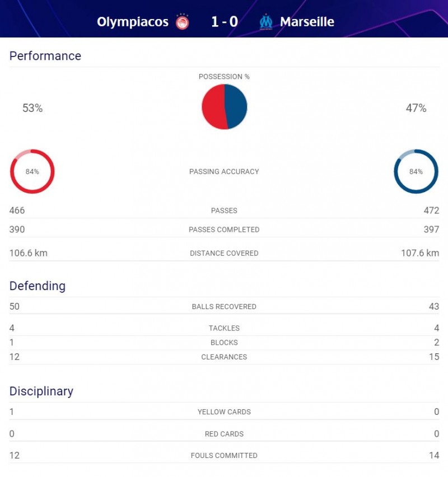448x477 pixels.
Task: Click the Olympiacos club crest icon
Action: 182,22
